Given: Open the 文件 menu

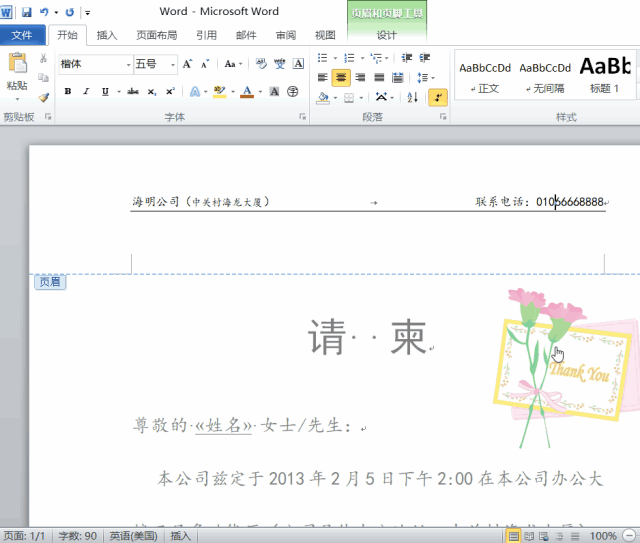Looking at the screenshot, I should (x=22, y=35).
